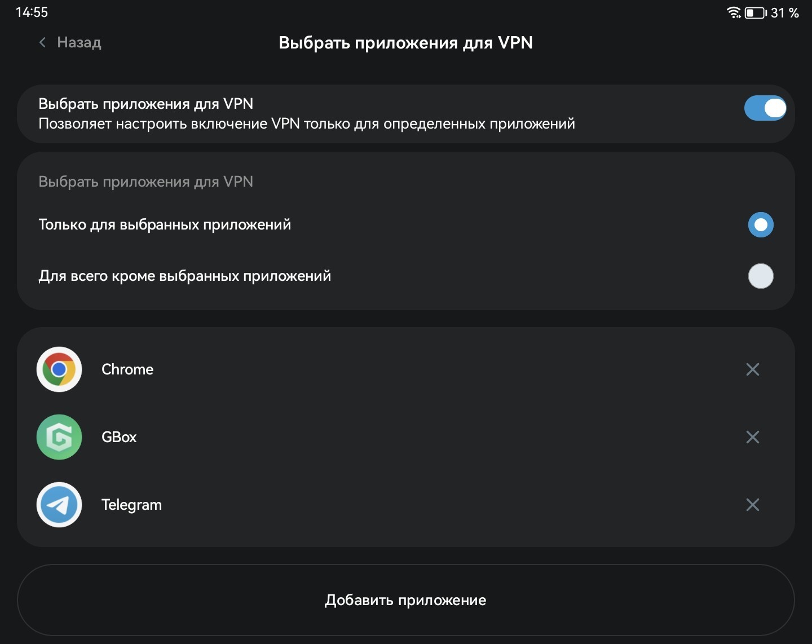Tap the GBox app name label
812x644 pixels.
pos(119,437)
